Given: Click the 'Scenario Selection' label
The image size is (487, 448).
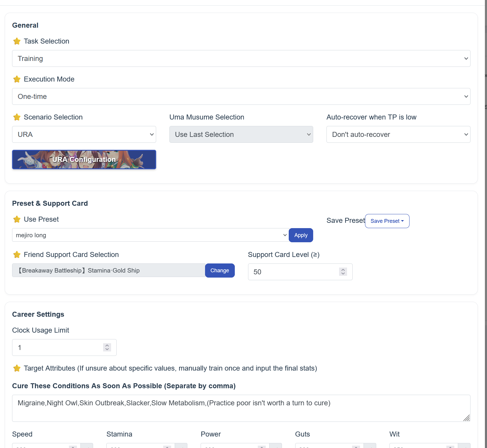Looking at the screenshot, I should click(53, 117).
